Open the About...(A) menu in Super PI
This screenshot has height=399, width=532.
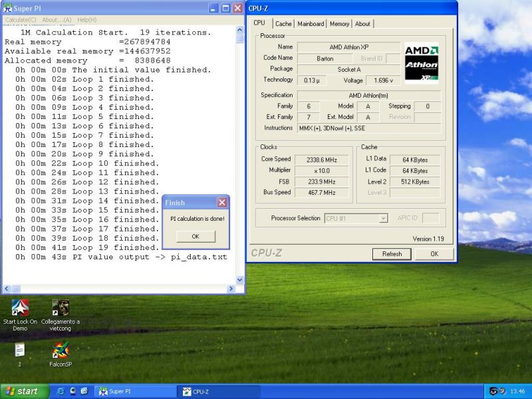[x=57, y=20]
